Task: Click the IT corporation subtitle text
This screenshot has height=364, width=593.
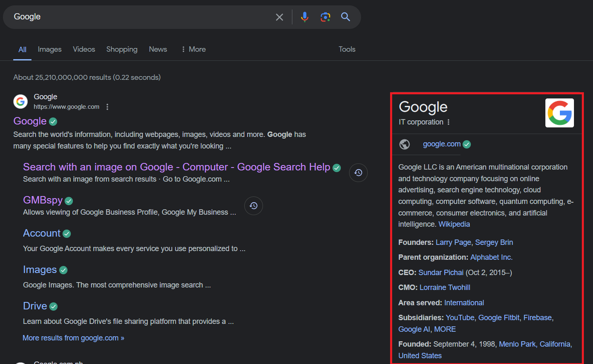Action: 421,122
